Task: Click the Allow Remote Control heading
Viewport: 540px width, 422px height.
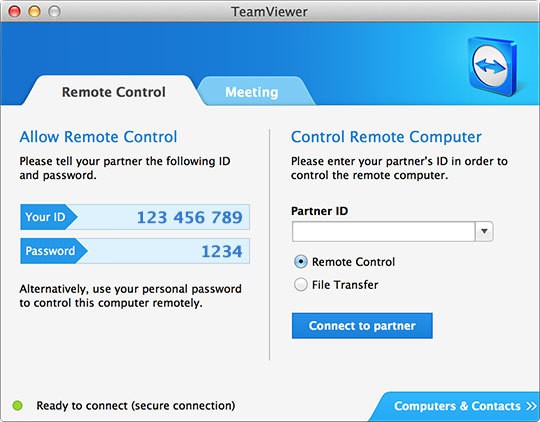Action: coord(98,137)
